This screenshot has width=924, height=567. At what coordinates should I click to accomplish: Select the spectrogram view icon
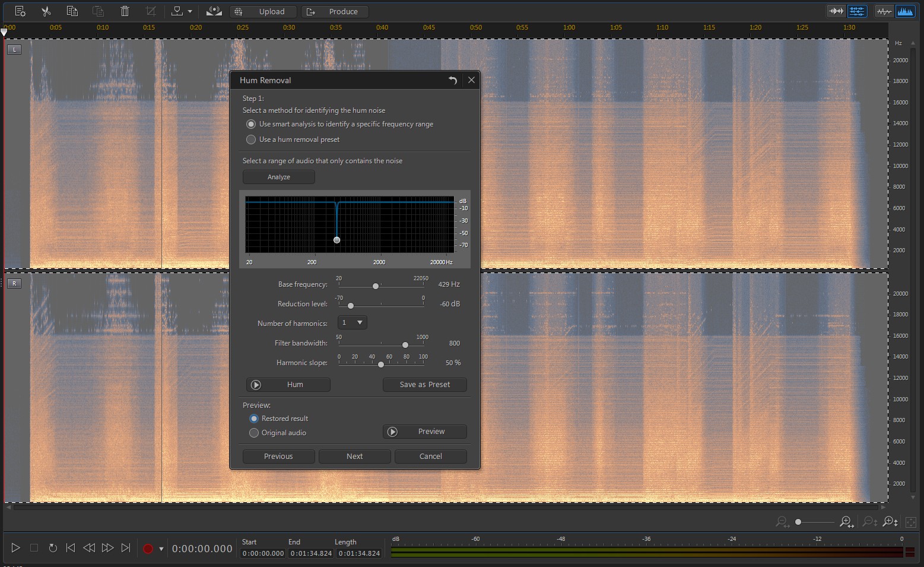click(x=906, y=11)
